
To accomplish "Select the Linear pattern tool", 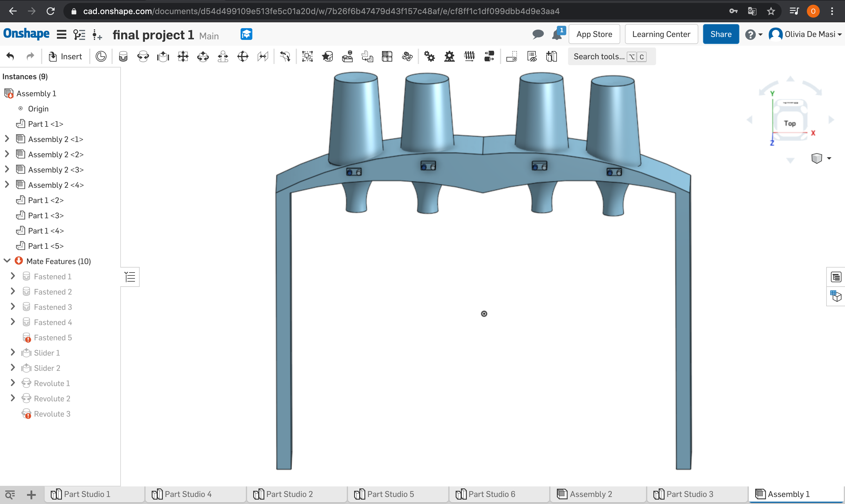I will [x=387, y=56].
